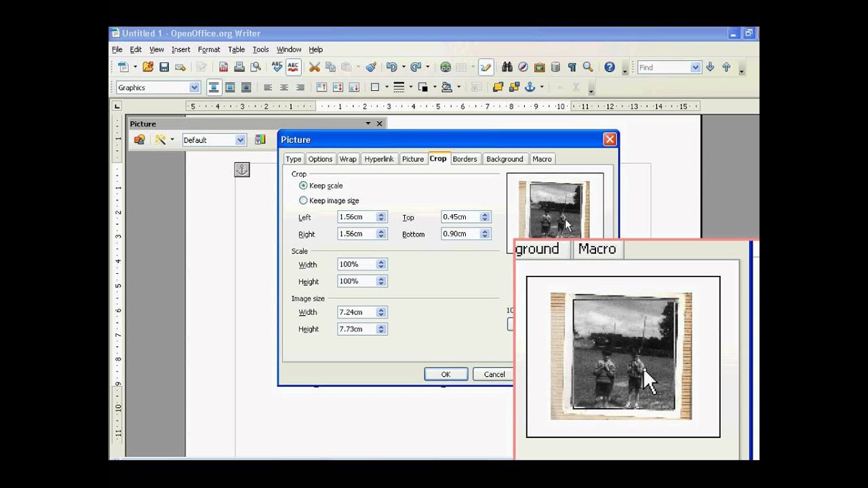The width and height of the screenshot is (868, 488).
Task: Click the Redo arrow
Action: (x=416, y=67)
